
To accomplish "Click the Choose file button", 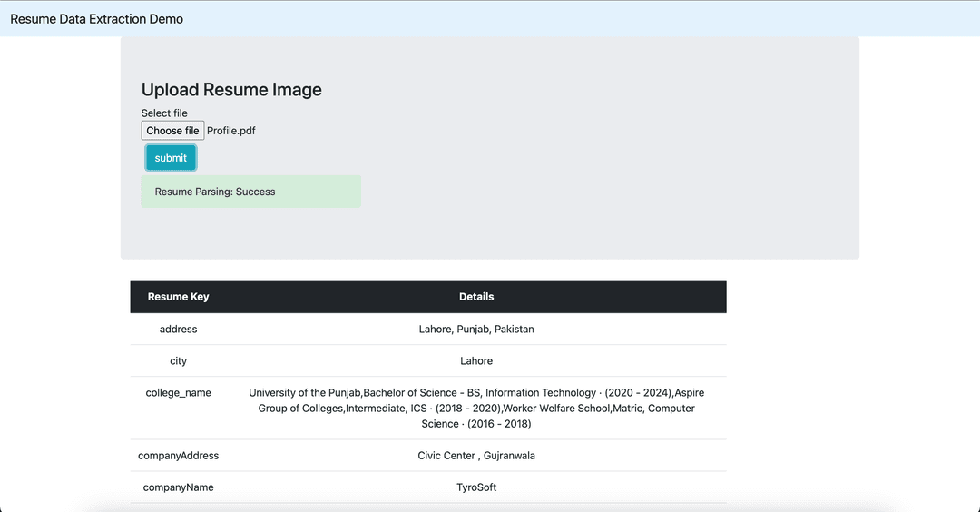I will [x=172, y=131].
